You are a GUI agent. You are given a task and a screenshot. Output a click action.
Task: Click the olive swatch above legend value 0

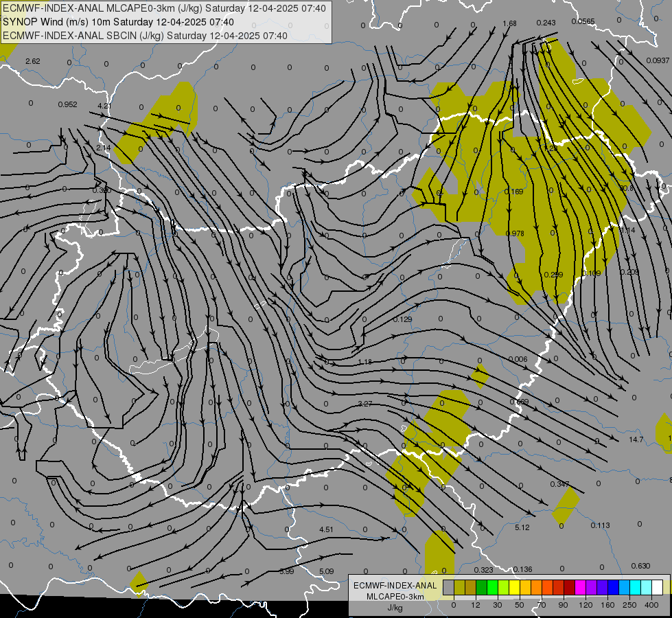coord(459,588)
